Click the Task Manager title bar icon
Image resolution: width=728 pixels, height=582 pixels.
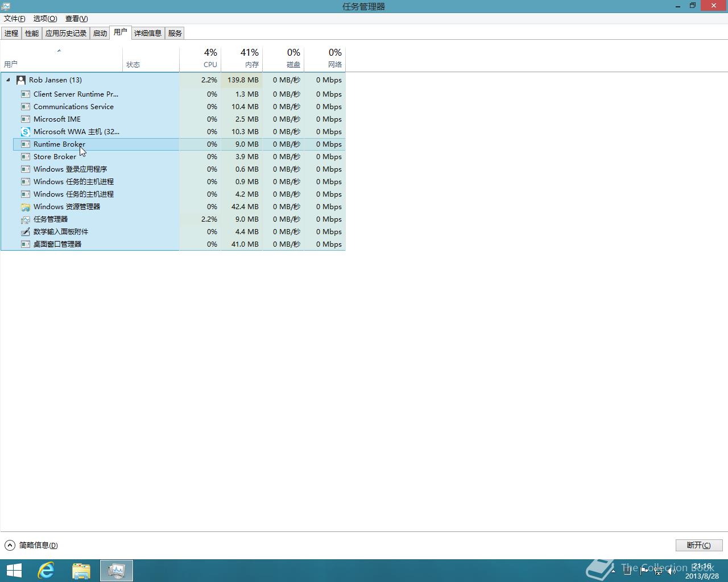click(6, 6)
